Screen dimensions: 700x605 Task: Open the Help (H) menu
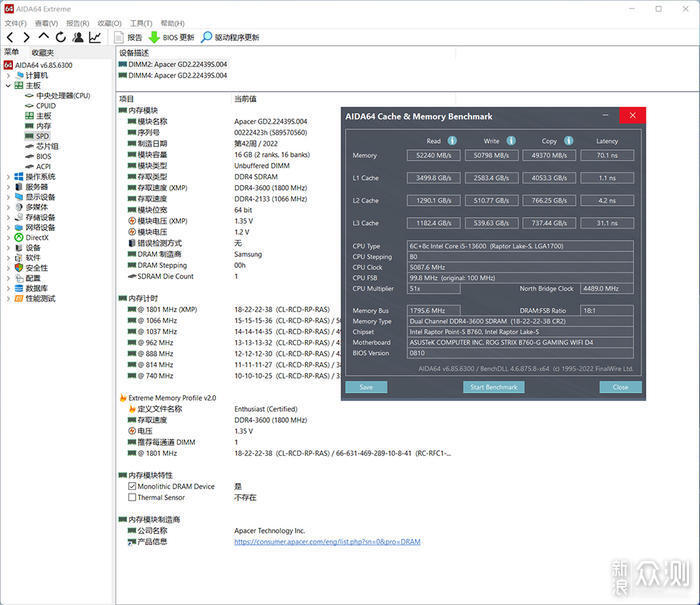coord(172,23)
